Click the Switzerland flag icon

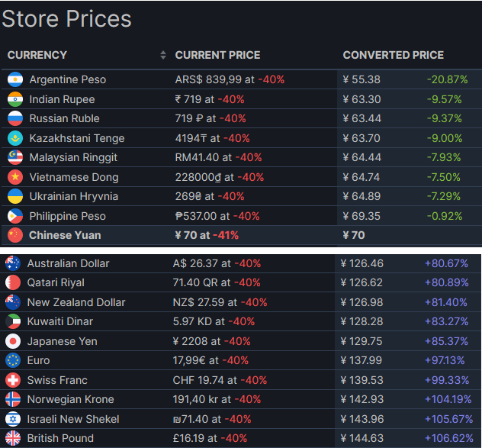click(x=13, y=380)
